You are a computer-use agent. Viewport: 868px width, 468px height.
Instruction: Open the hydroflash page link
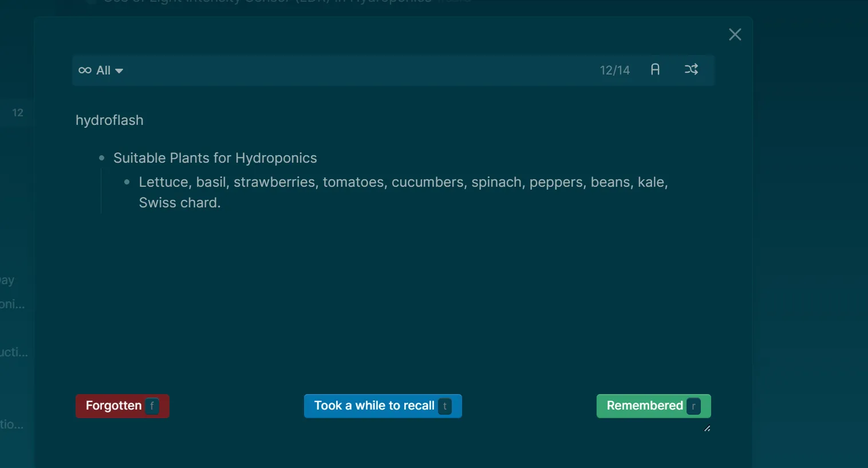click(x=109, y=120)
